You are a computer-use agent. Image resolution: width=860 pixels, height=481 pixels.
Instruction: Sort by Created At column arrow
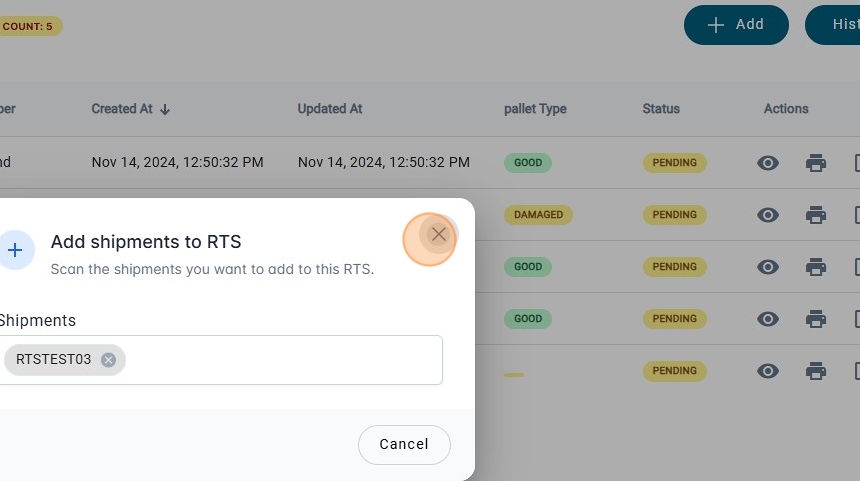(x=165, y=109)
